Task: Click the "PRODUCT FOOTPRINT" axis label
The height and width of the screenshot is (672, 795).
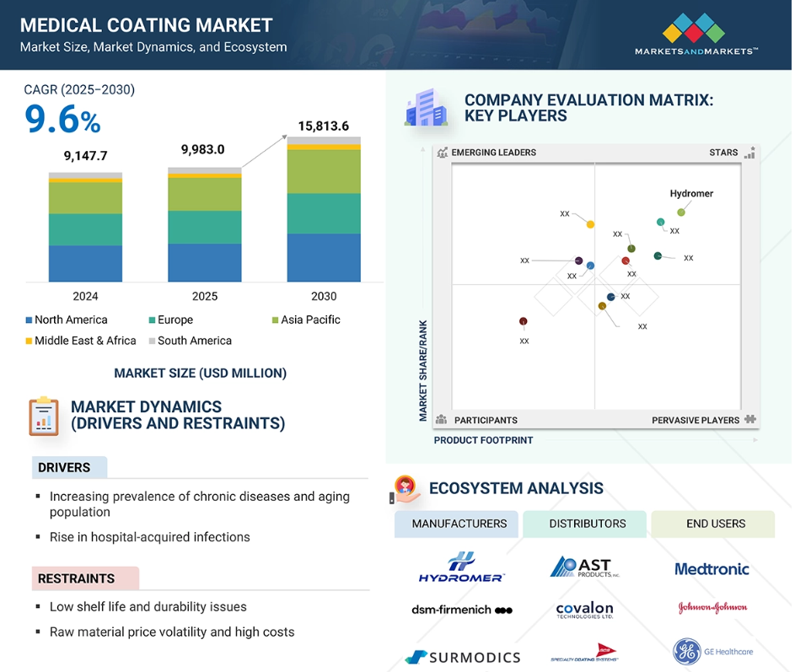Action: point(483,440)
